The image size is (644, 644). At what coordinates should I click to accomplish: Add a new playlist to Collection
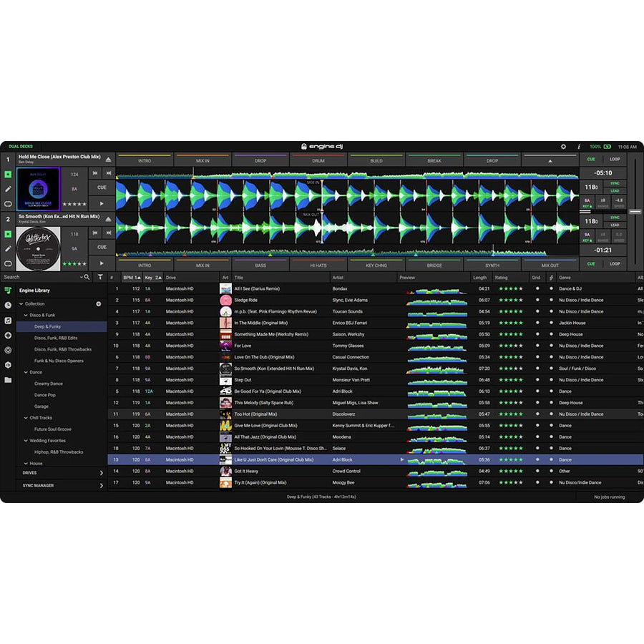pyautogui.click(x=99, y=304)
